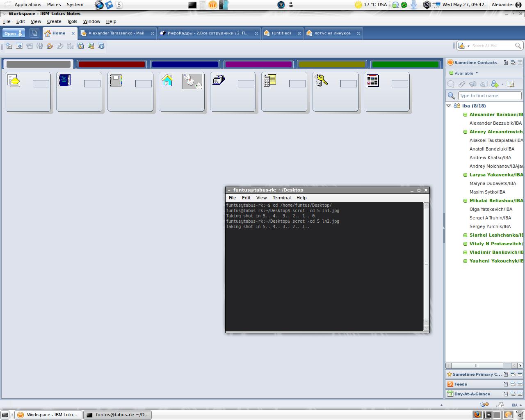Click the house-with-pencil toolbar icon
The width and height of the screenshot is (525, 420).
[x=50, y=46]
